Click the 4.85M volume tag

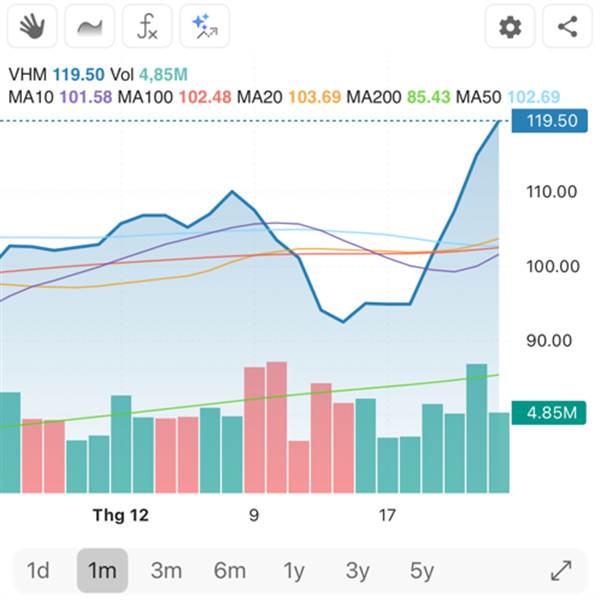coord(545,412)
